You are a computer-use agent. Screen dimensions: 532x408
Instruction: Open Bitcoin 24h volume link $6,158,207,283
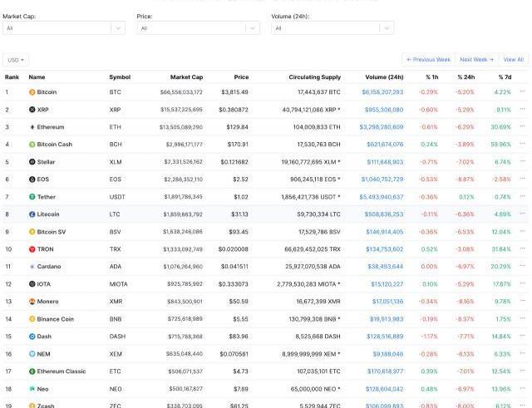382,92
